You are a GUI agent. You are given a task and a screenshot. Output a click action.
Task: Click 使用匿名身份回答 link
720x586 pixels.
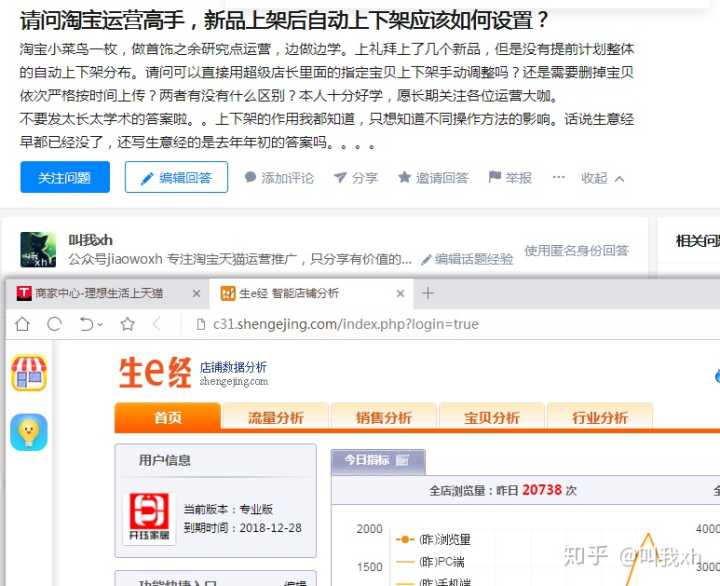coord(577,251)
